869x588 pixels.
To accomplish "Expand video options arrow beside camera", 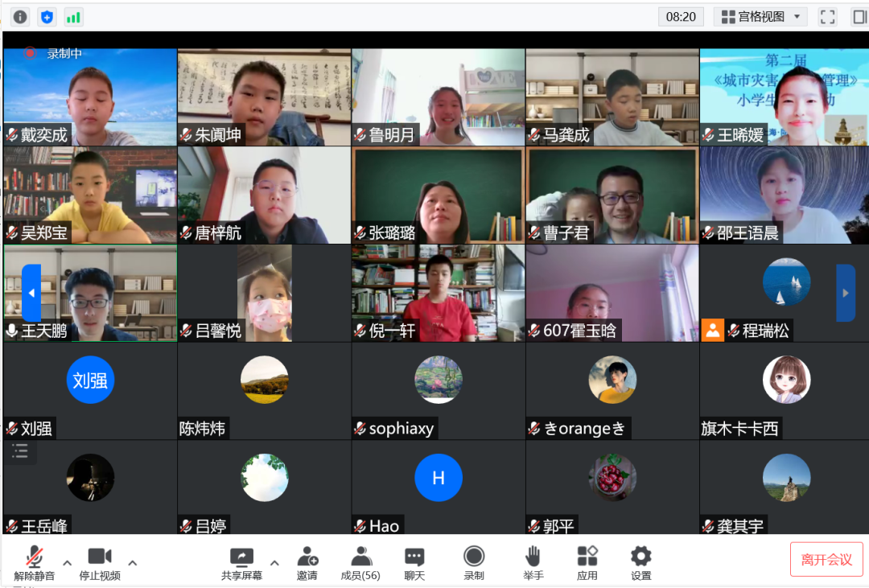I will tap(133, 562).
